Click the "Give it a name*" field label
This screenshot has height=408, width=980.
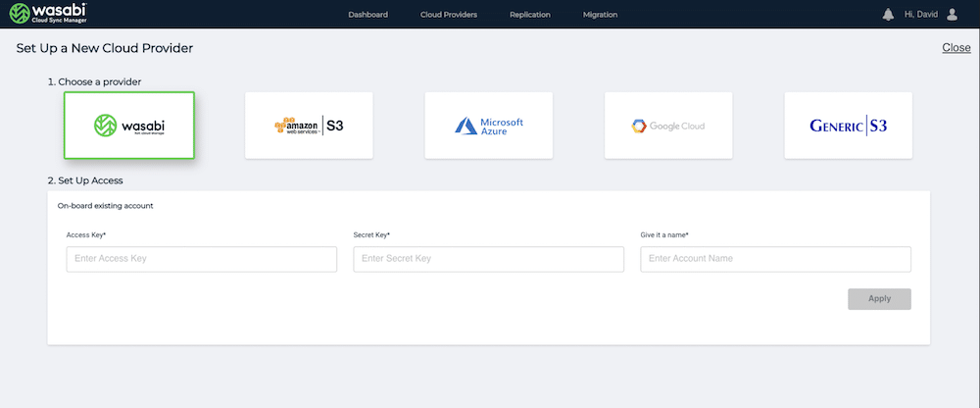click(664, 235)
